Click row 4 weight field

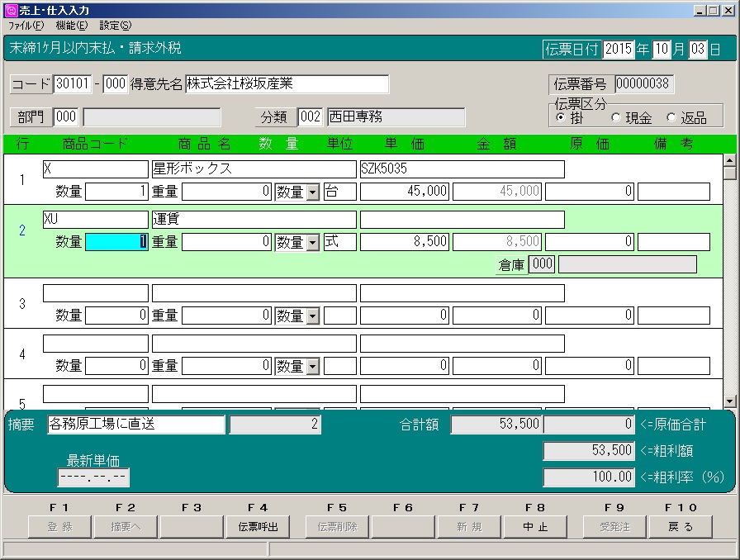[226, 366]
